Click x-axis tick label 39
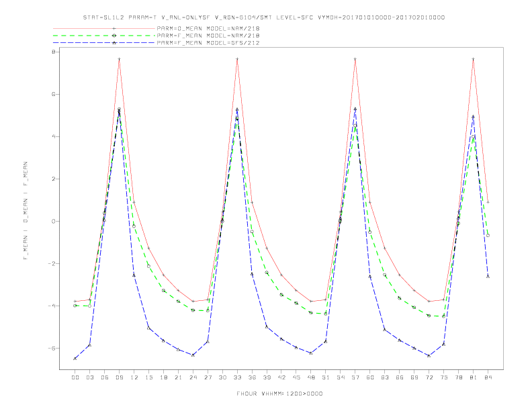The width and height of the screenshot is (532, 411). tap(267, 377)
